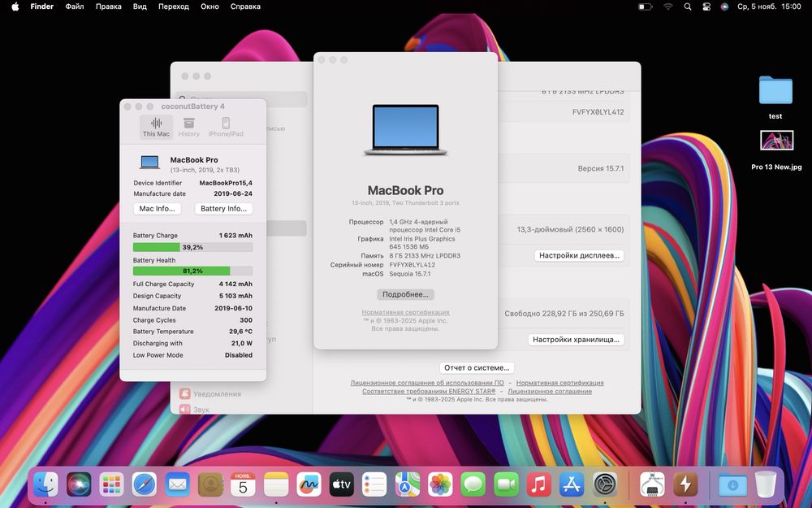Open System Settings from the Dock
812x508 pixels.
pos(605,484)
